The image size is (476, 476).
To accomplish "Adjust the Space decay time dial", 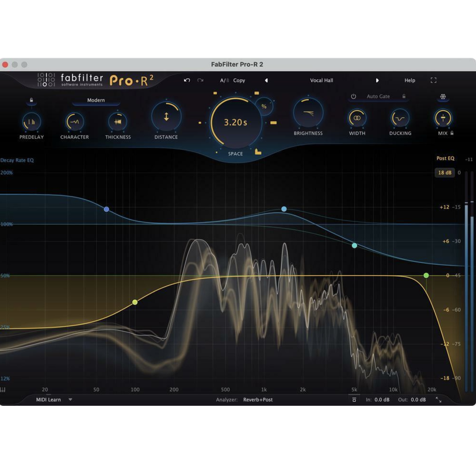I will [x=235, y=122].
